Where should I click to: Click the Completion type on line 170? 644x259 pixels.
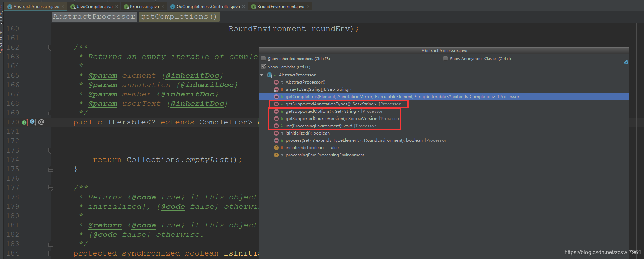223,122
